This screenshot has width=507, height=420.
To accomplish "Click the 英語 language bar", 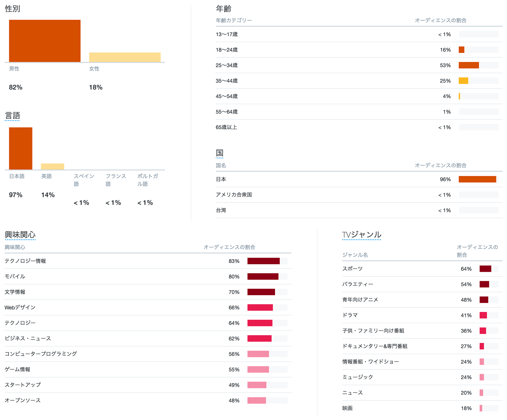I will (52, 166).
